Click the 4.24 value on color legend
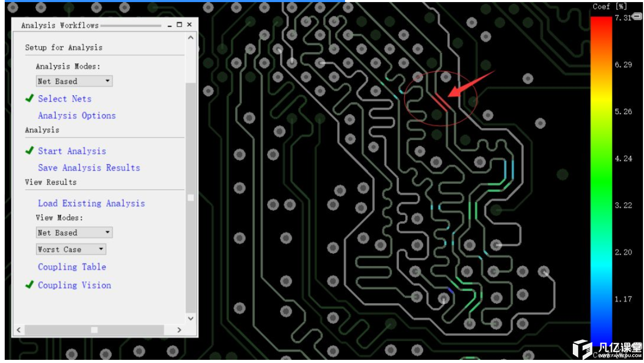Viewport: 644px width, 363px height. tap(623, 158)
